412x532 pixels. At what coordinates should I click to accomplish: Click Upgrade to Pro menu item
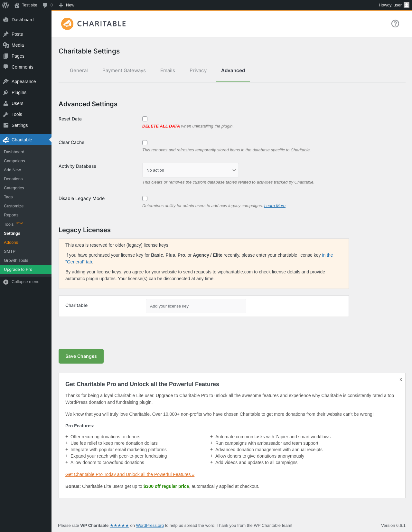[26, 270]
